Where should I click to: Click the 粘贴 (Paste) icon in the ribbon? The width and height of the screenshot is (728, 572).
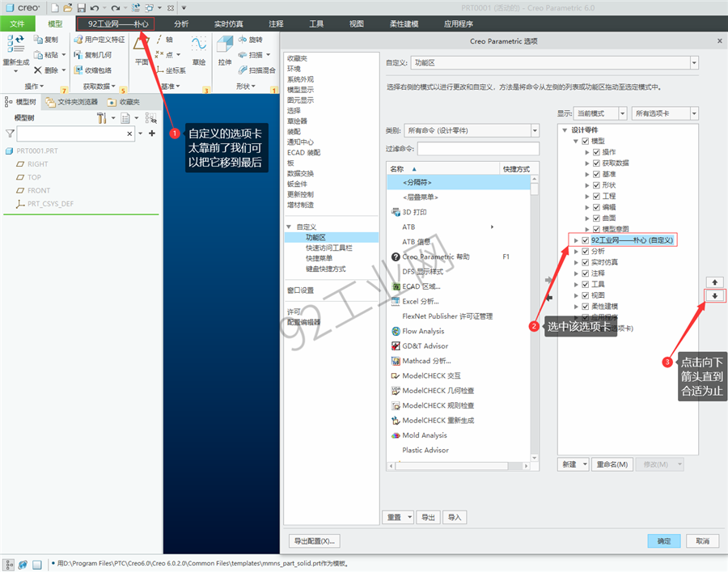(x=38, y=55)
